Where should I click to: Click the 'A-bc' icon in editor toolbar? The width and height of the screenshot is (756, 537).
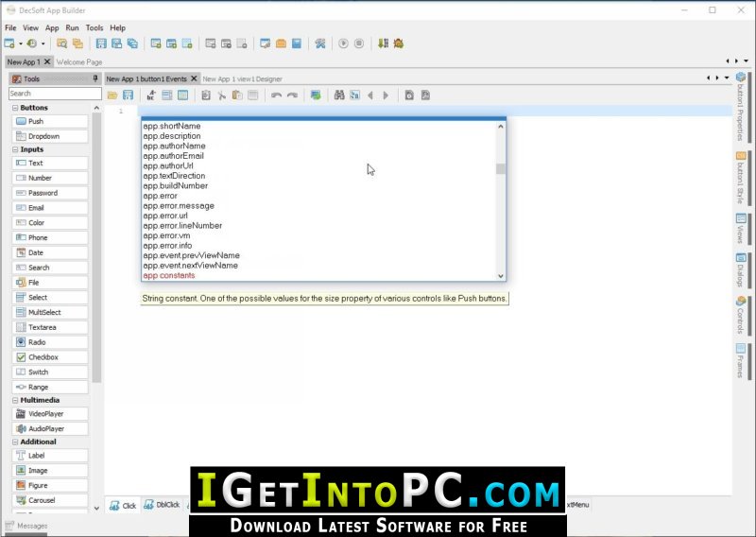(x=151, y=95)
